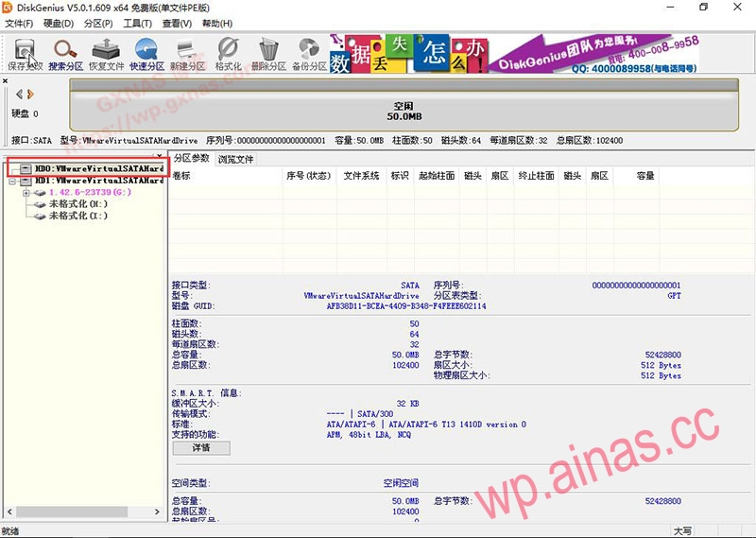Click the serial number value 00000000000000000001
This screenshot has height=538, width=756.
[x=636, y=286]
